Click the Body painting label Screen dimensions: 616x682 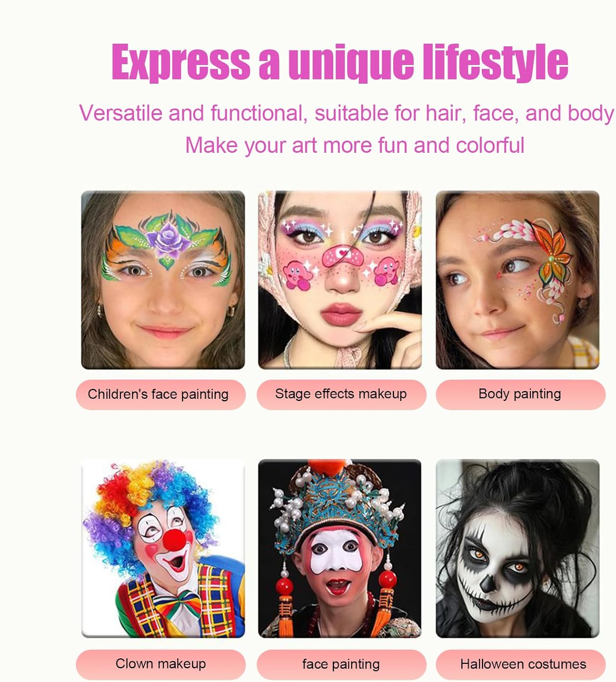(x=521, y=394)
